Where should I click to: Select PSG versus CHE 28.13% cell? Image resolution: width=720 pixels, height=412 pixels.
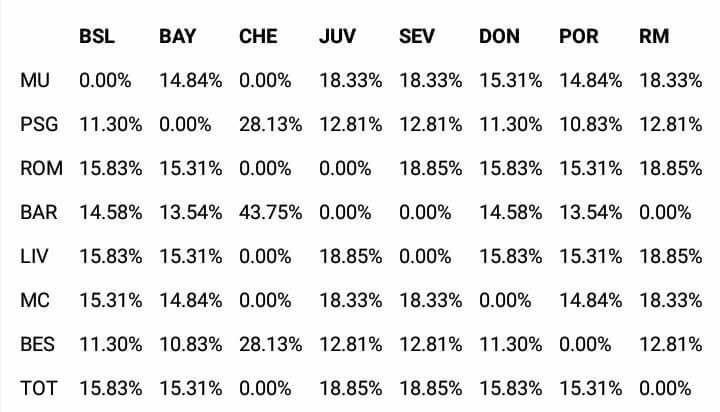click(x=270, y=124)
